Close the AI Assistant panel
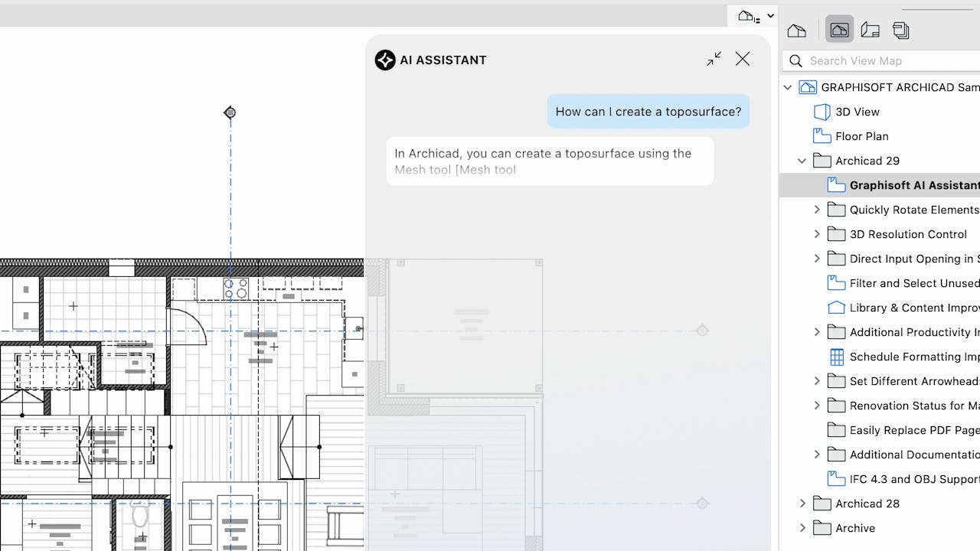Screen dimensions: 980x551 (x=743, y=59)
